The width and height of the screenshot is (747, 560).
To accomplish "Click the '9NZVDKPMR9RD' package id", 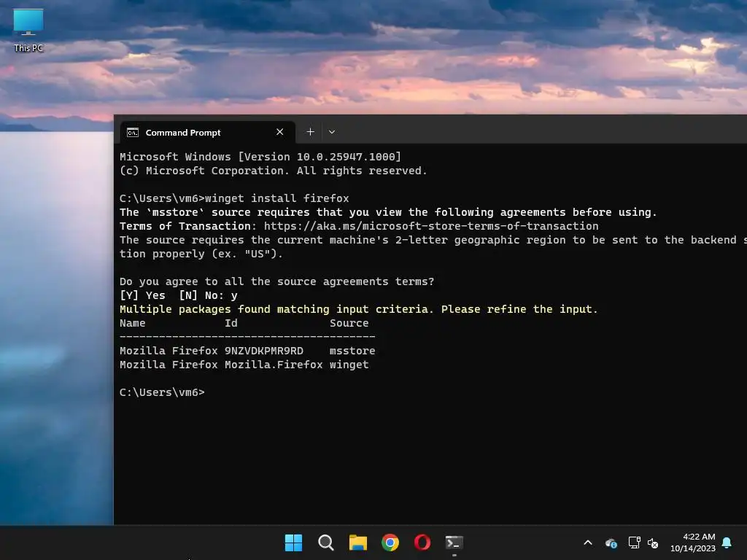I will tap(264, 351).
